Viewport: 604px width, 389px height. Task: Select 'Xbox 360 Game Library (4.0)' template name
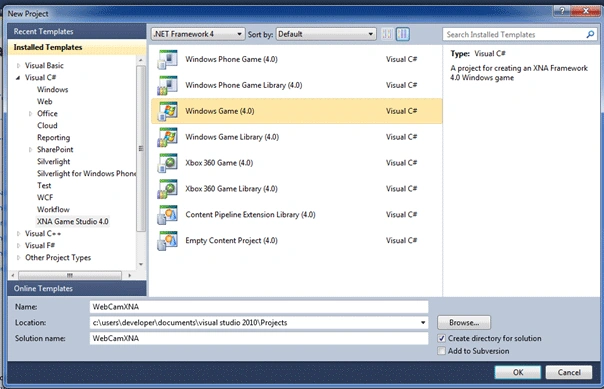pyautogui.click(x=231, y=189)
